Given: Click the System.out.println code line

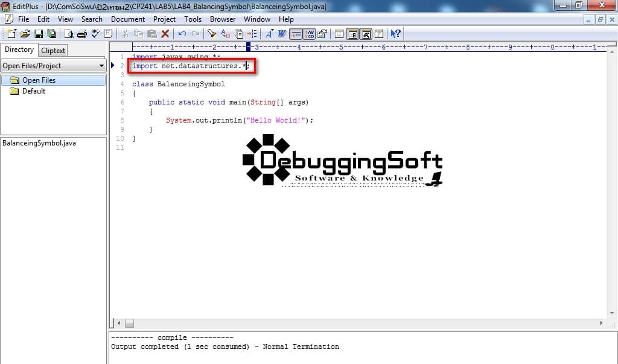Looking at the screenshot, I should pos(239,120).
